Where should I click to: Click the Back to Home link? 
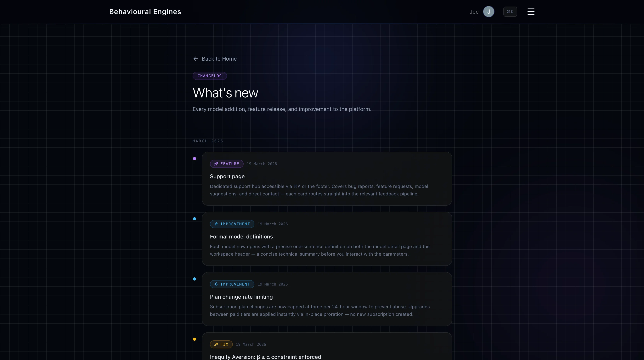pyautogui.click(x=219, y=59)
